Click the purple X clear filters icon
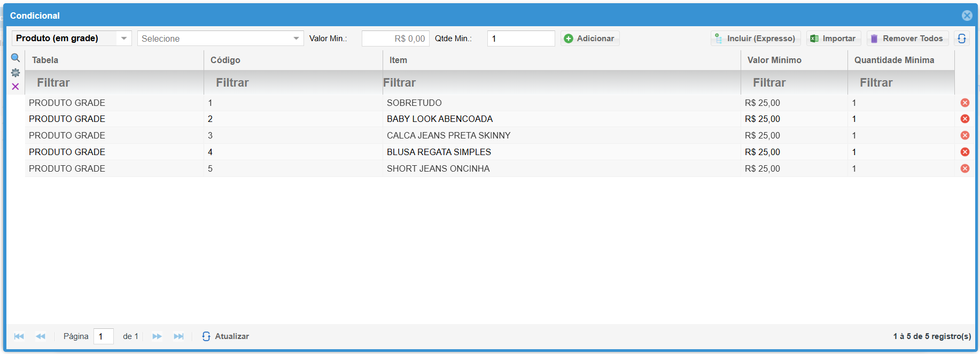This screenshot has height=354, width=980. point(15,87)
